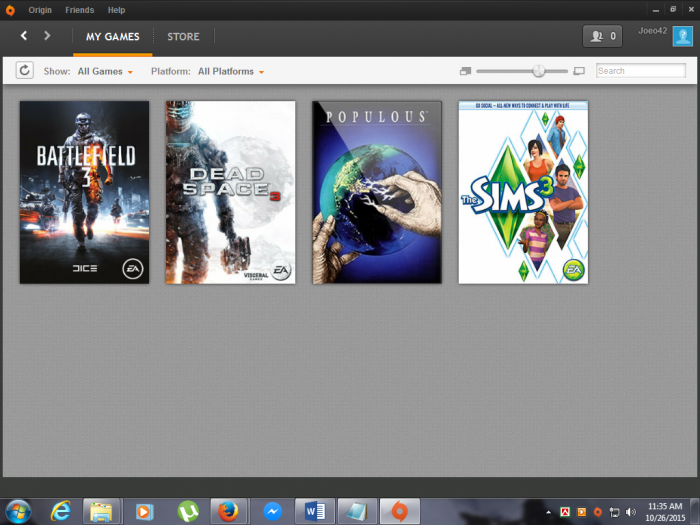This screenshot has height=525, width=700.
Task: Go back with the left arrow
Action: [x=24, y=36]
